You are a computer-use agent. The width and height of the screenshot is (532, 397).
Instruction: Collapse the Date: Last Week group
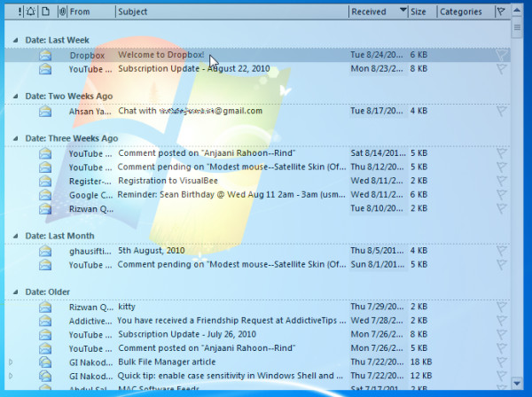pyautogui.click(x=16, y=41)
